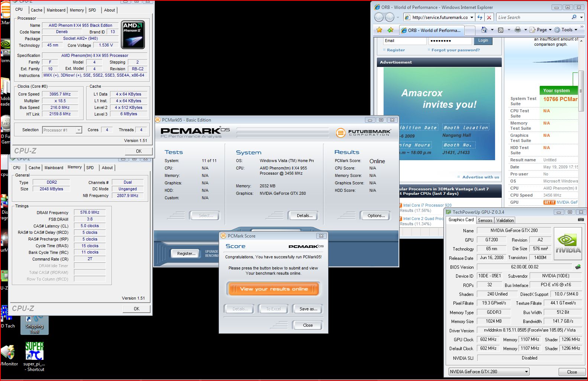
Task: Click OK in the upper CPU-Z window
Action: [x=139, y=151]
